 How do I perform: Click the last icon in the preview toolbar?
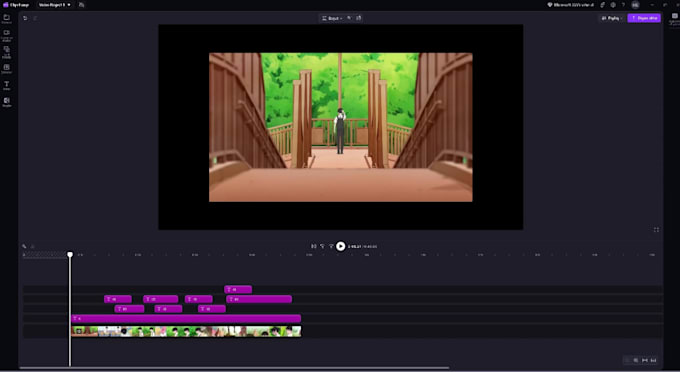coord(359,18)
